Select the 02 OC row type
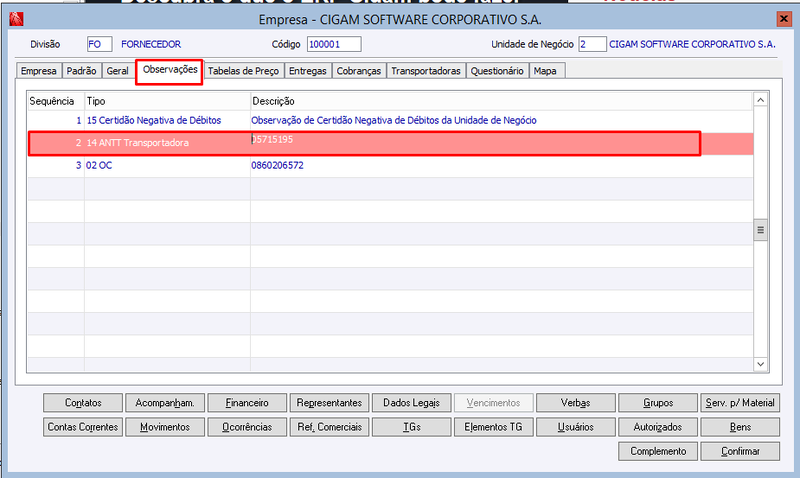 (99, 165)
